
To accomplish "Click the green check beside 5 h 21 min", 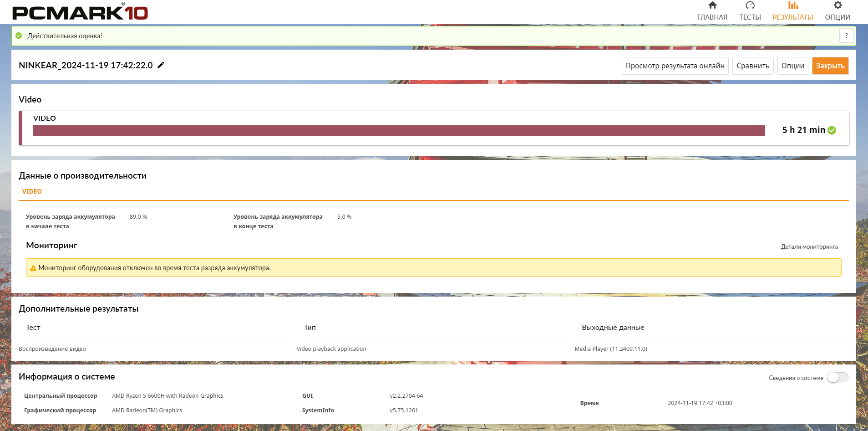I will point(832,130).
